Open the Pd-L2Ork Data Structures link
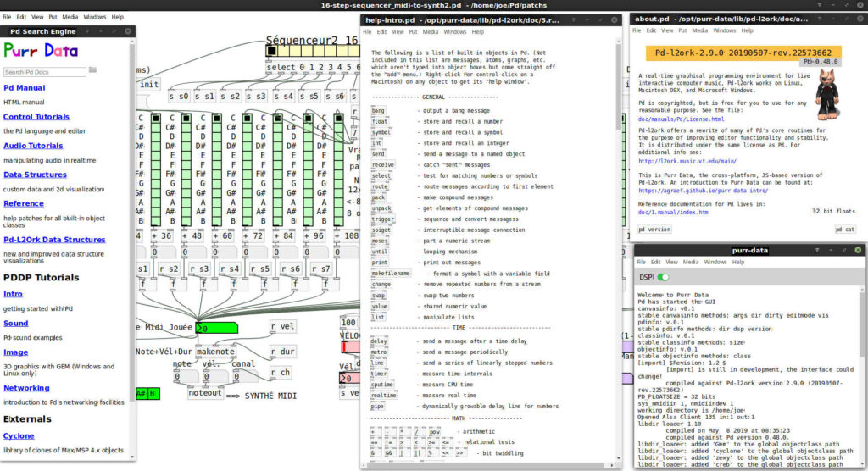 coord(54,240)
